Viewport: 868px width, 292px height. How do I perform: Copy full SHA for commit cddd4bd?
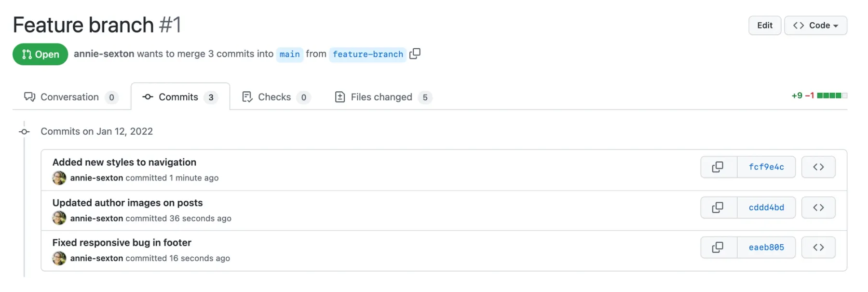point(718,208)
